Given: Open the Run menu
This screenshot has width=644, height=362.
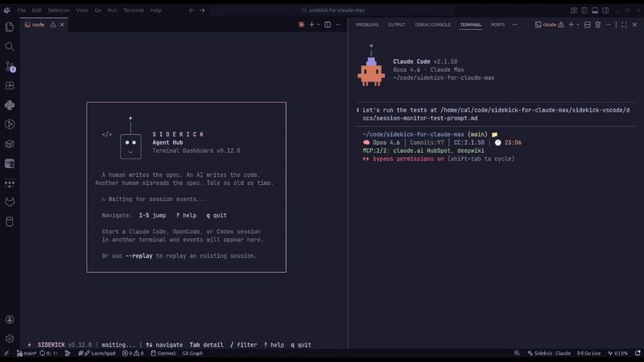Looking at the screenshot, I should [112, 10].
